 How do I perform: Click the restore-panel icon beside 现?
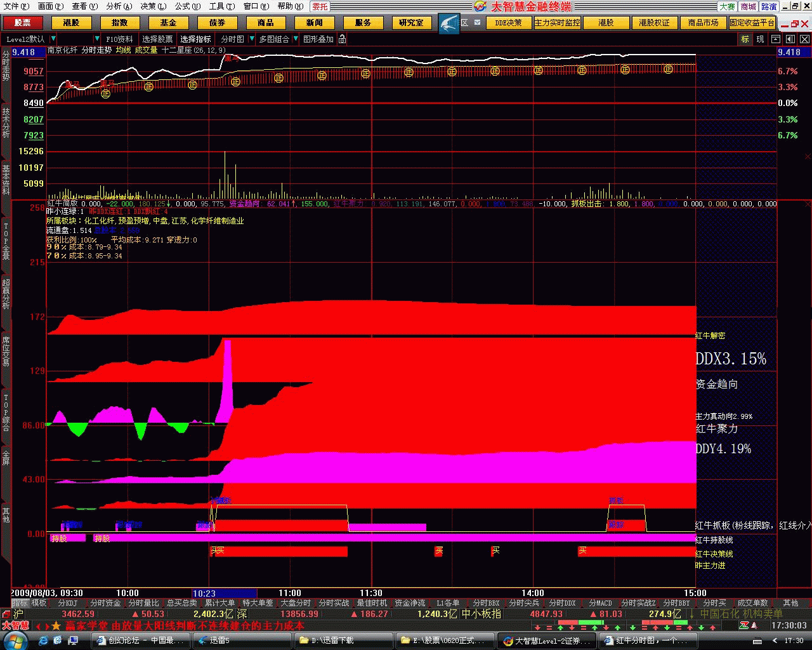point(775,39)
